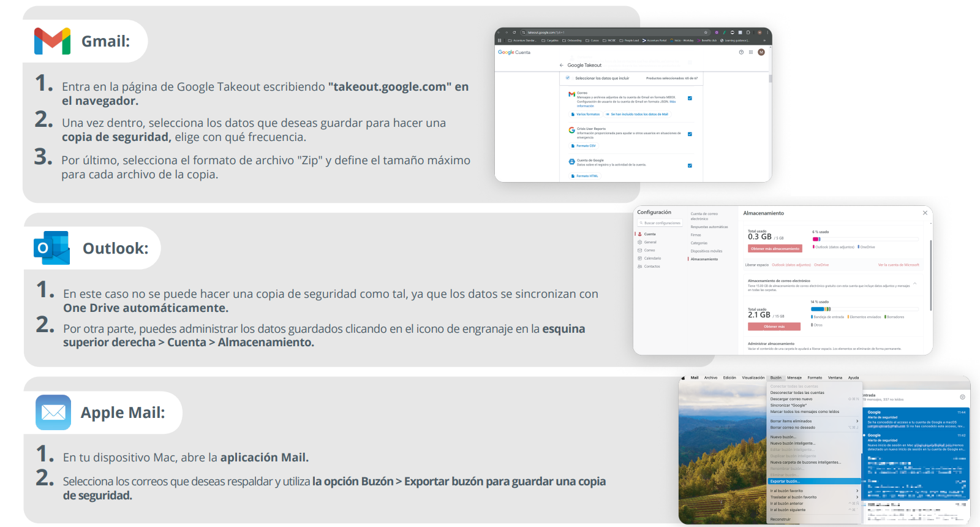Click the Gmail icon next to Correo

571,94
